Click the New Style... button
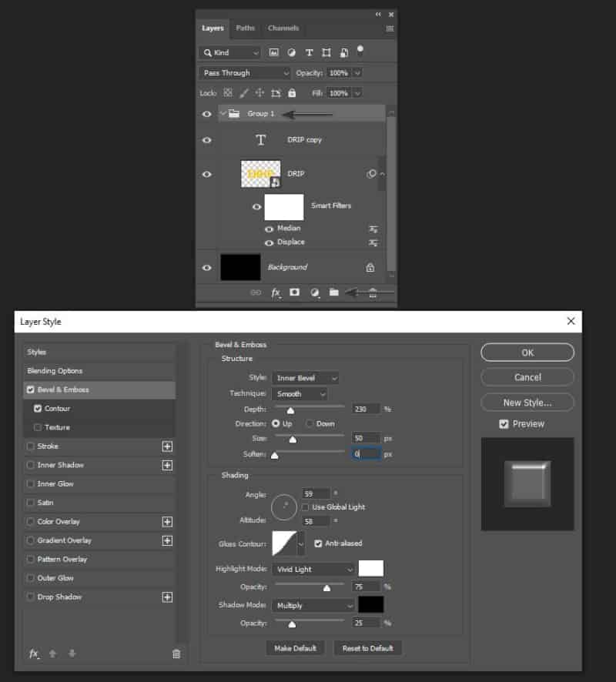This screenshot has width=616, height=682. 527,403
